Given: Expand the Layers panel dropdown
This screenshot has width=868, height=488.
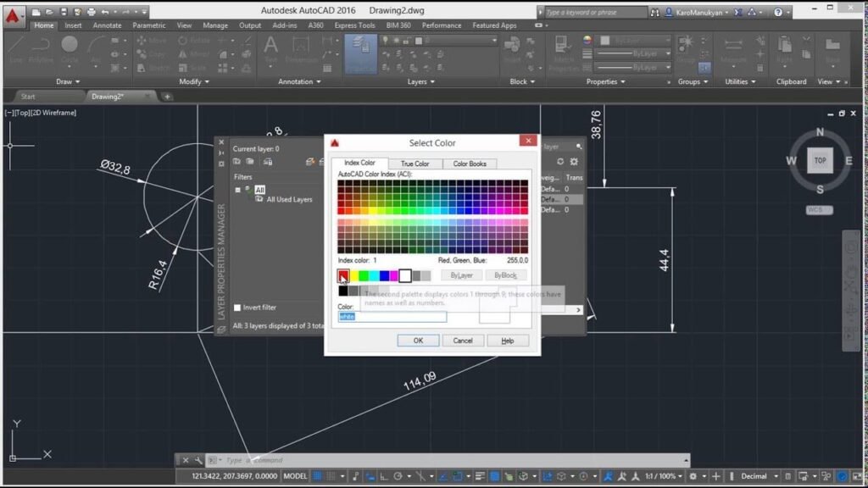Looking at the screenshot, I should (420, 82).
